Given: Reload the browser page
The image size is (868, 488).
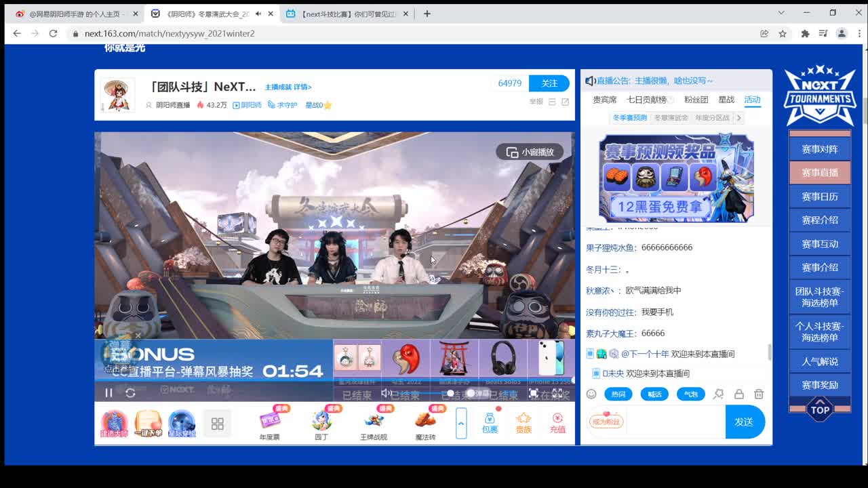Looking at the screenshot, I should (x=53, y=33).
